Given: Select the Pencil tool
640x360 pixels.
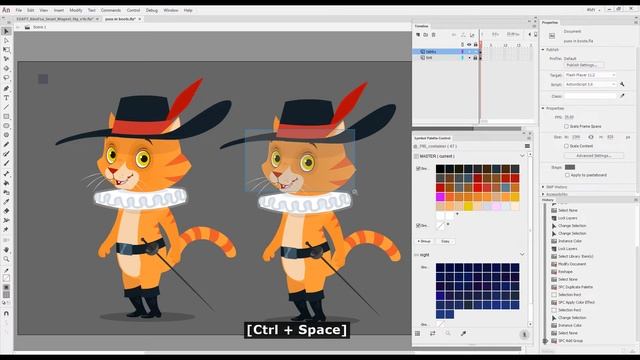Looking at the screenshot, I should pos(6,144).
